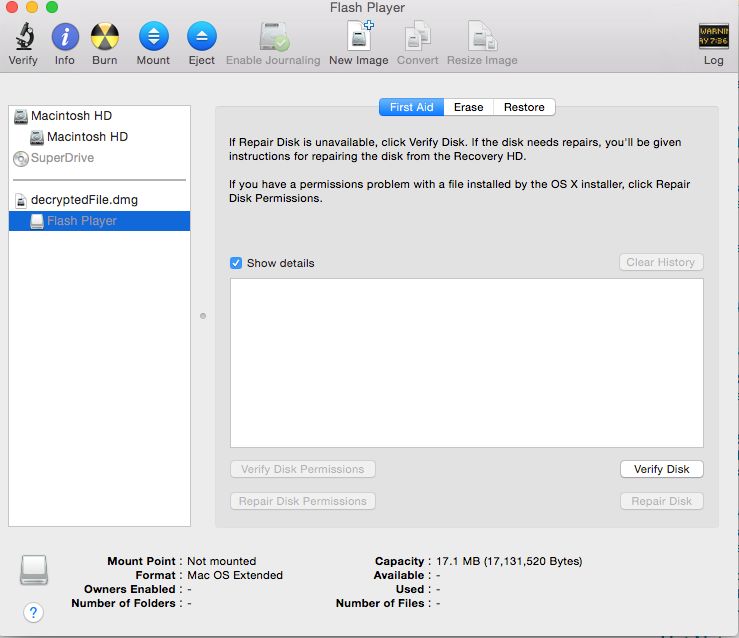Click the green zoom window button
Viewport: 739px width, 638px height.
tap(52, 7)
